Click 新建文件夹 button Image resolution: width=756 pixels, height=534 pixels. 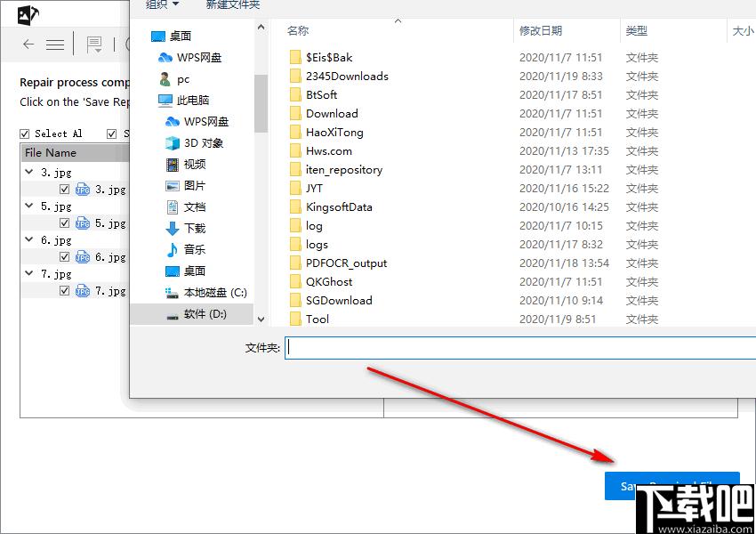point(233,4)
